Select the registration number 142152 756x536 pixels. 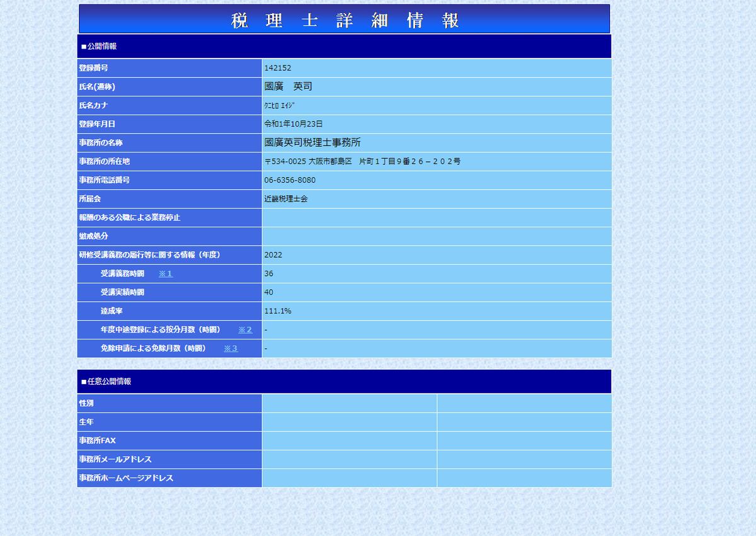pyautogui.click(x=278, y=68)
